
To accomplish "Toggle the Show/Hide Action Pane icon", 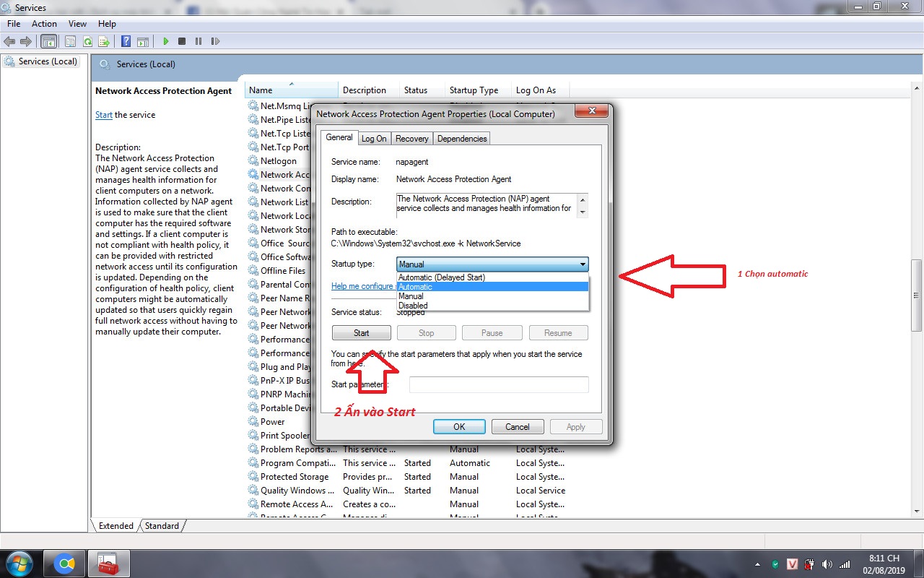I will [143, 41].
